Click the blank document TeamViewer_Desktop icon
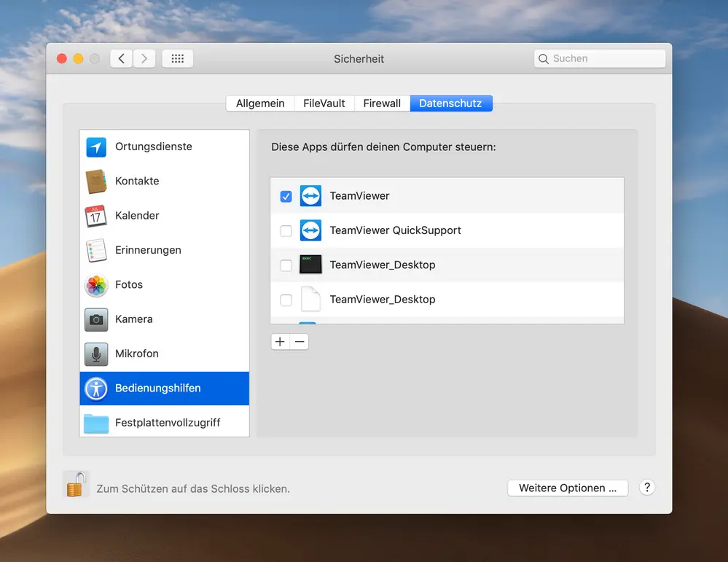Screen dimensions: 728x562 point(310,299)
